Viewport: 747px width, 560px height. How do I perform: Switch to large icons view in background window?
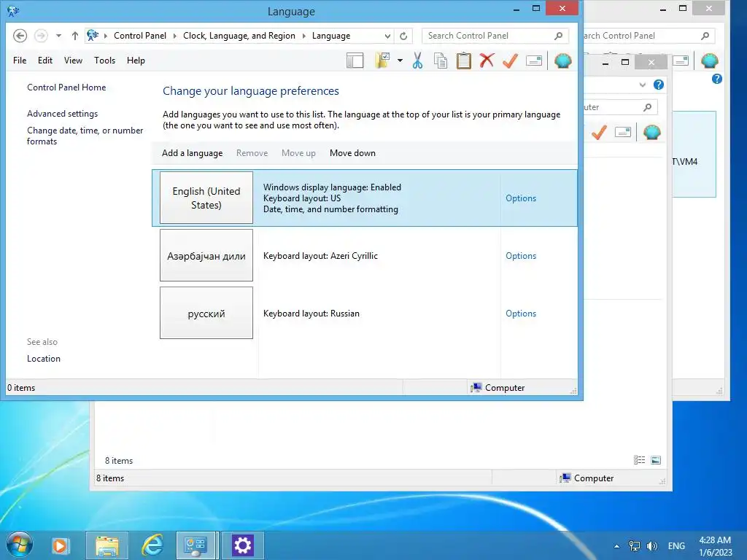656,460
